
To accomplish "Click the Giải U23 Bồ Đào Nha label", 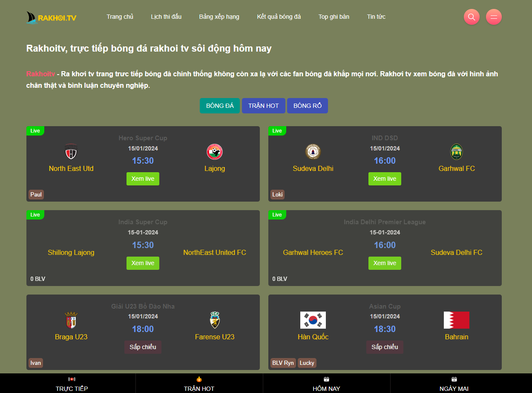I will pyautogui.click(x=143, y=306).
